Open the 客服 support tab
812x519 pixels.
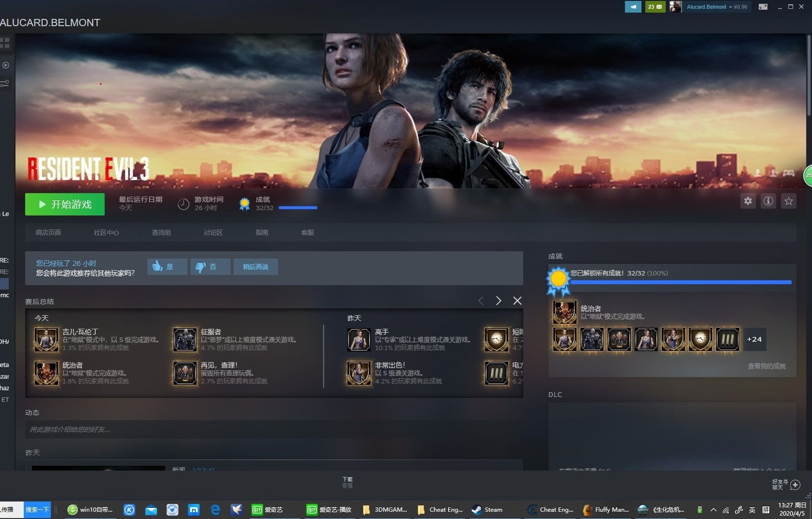coord(308,232)
